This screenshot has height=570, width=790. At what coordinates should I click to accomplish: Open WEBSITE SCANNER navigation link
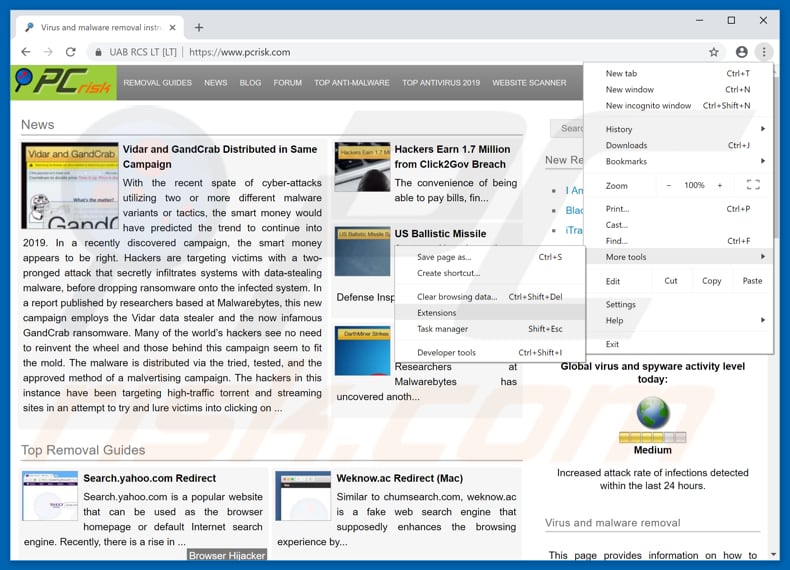pos(529,83)
